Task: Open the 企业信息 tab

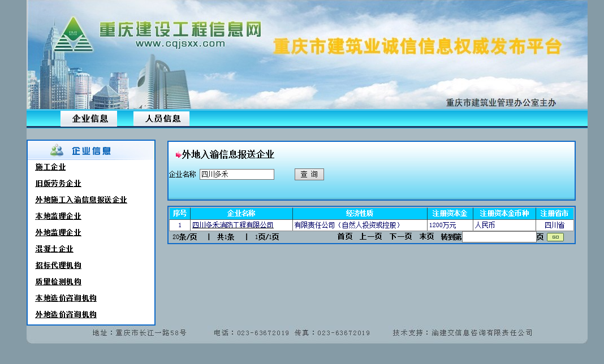Action: pyautogui.click(x=89, y=119)
